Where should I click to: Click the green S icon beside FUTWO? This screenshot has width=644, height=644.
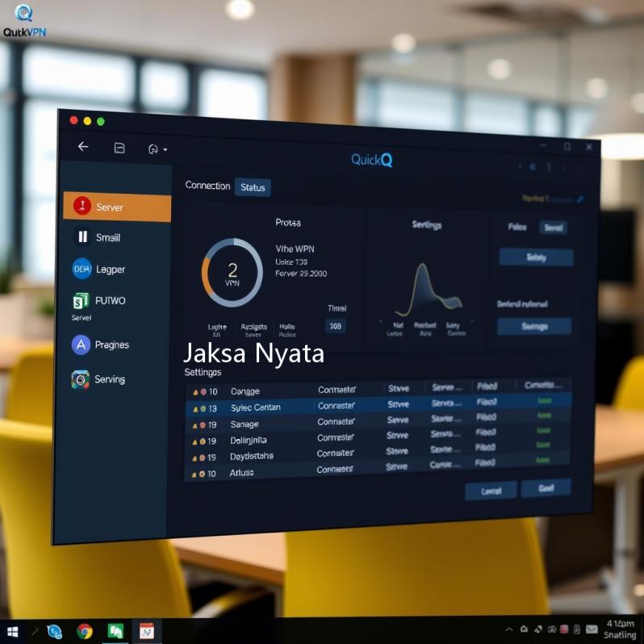81,301
